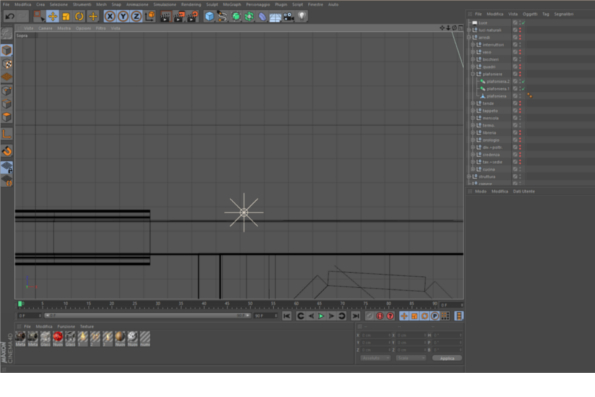Open Object Manager Tag menu
This screenshot has height=397, width=595.
point(546,14)
